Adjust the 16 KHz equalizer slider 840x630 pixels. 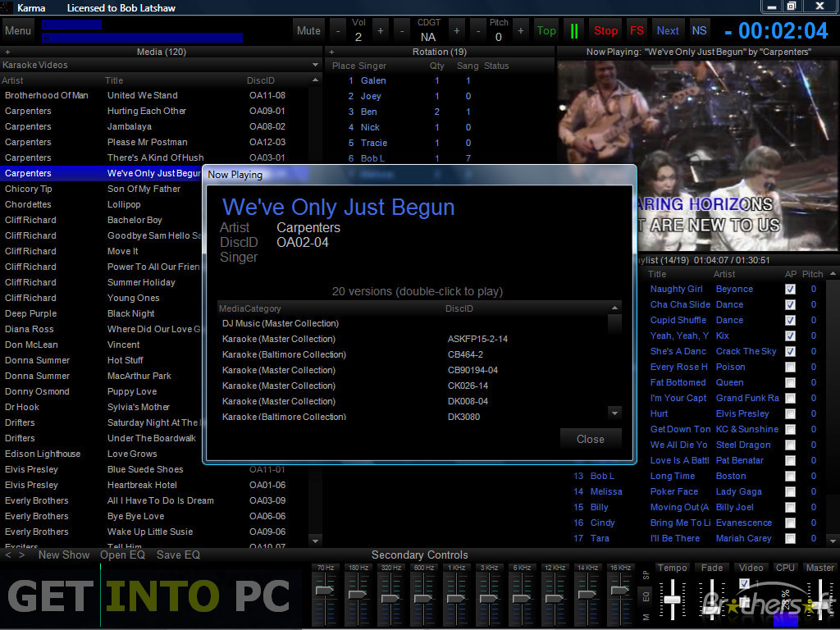click(x=620, y=589)
